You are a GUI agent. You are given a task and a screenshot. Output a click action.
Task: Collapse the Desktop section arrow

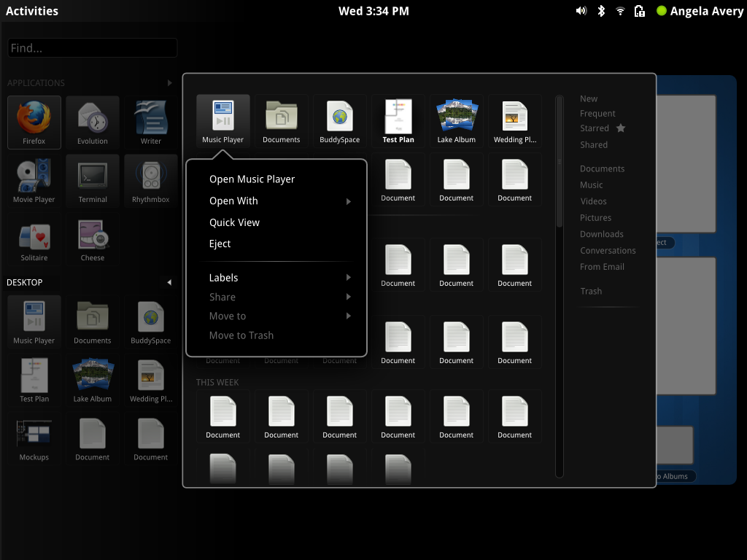pos(169,281)
